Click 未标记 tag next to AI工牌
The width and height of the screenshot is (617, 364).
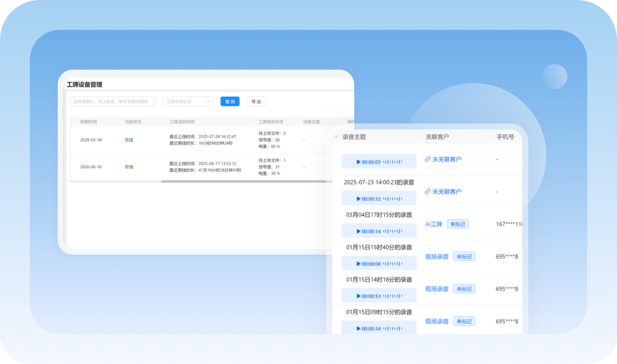click(x=457, y=224)
